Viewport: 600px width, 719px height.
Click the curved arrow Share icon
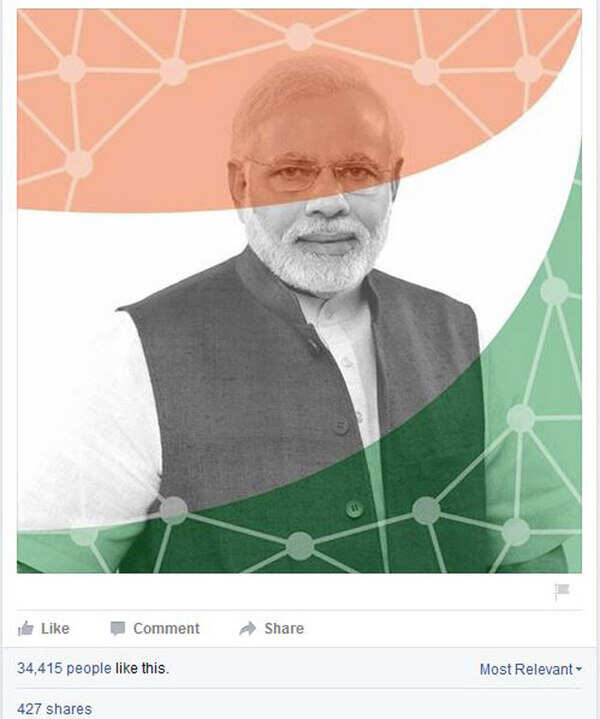click(x=248, y=628)
